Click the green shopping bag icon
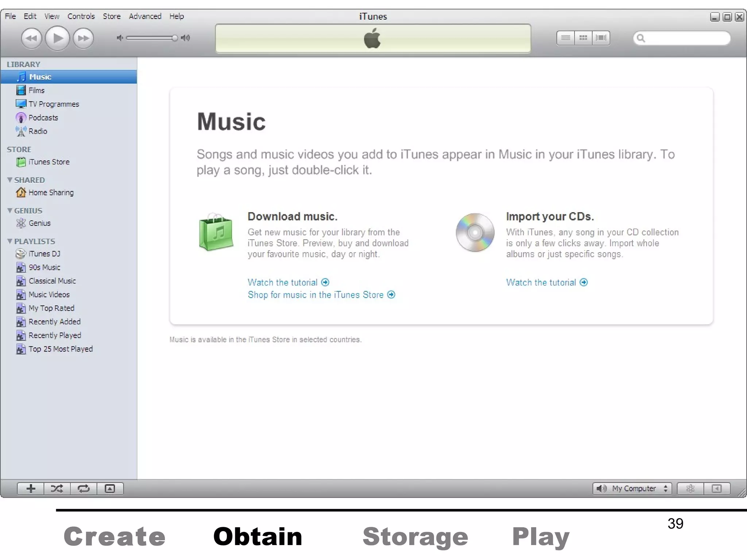 (216, 232)
